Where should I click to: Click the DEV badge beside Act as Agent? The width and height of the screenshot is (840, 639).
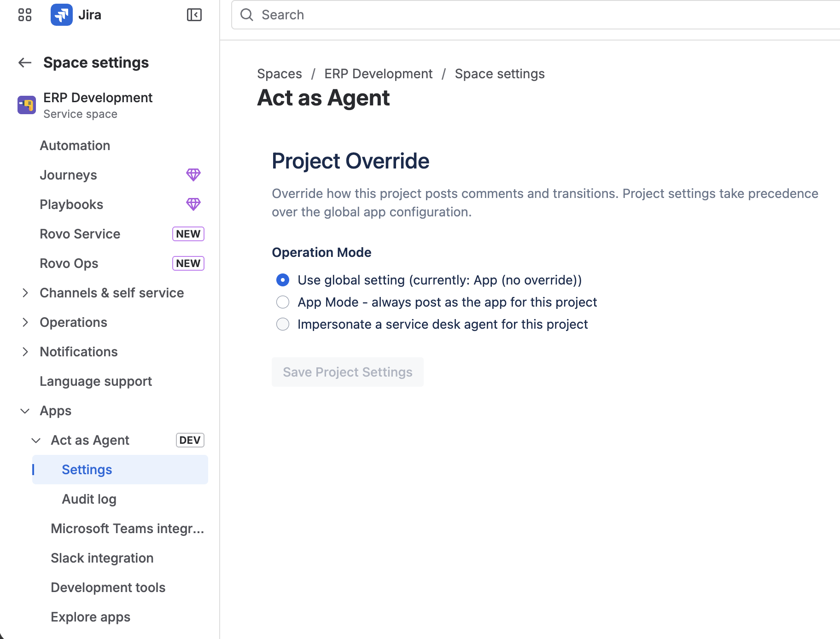click(190, 440)
